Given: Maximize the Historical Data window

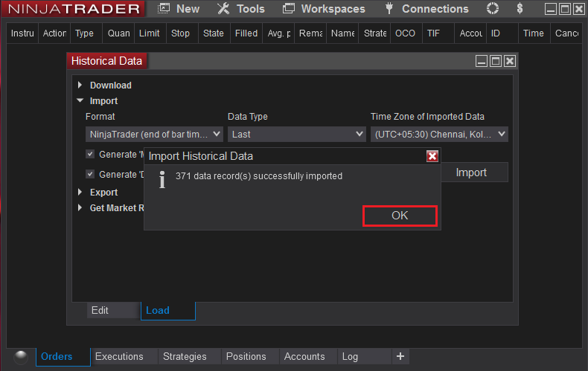Looking at the screenshot, I should [496, 61].
